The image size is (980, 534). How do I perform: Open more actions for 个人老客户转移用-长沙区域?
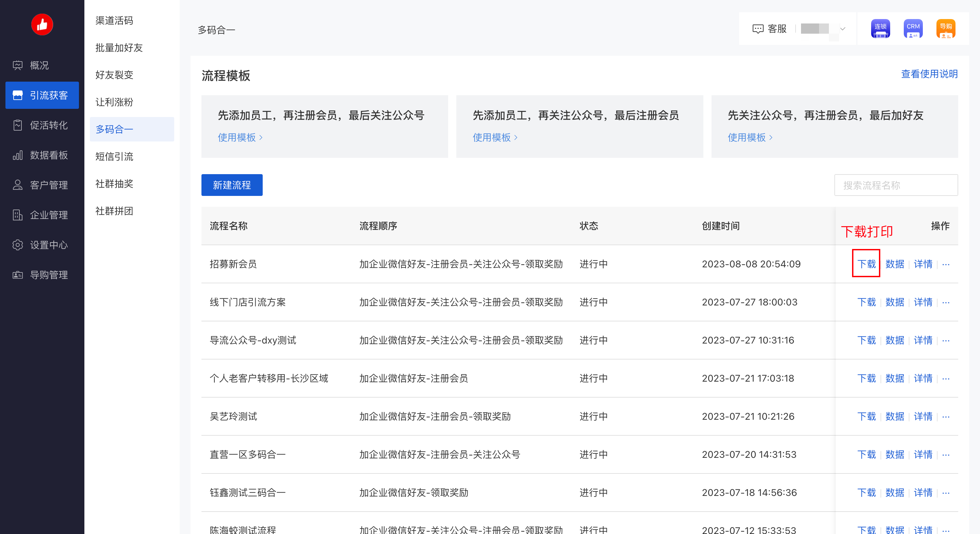click(x=946, y=379)
